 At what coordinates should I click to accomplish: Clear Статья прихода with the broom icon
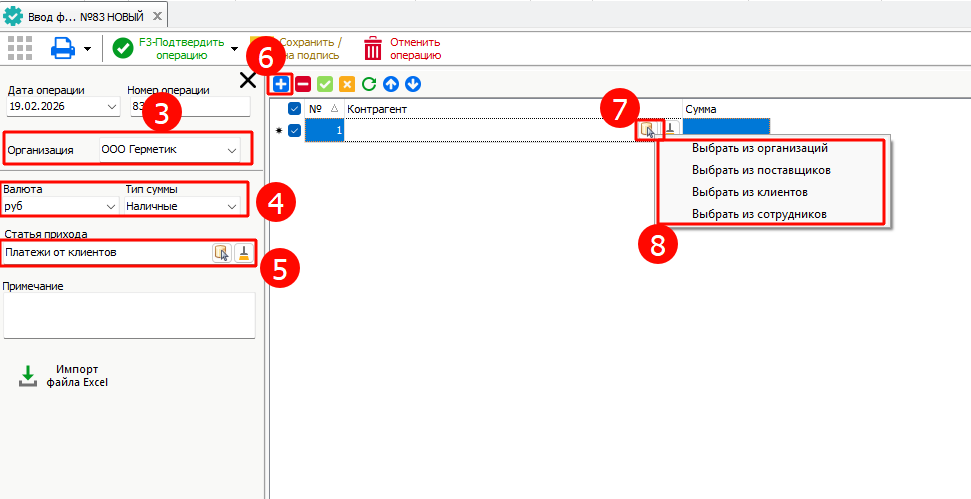[243, 253]
